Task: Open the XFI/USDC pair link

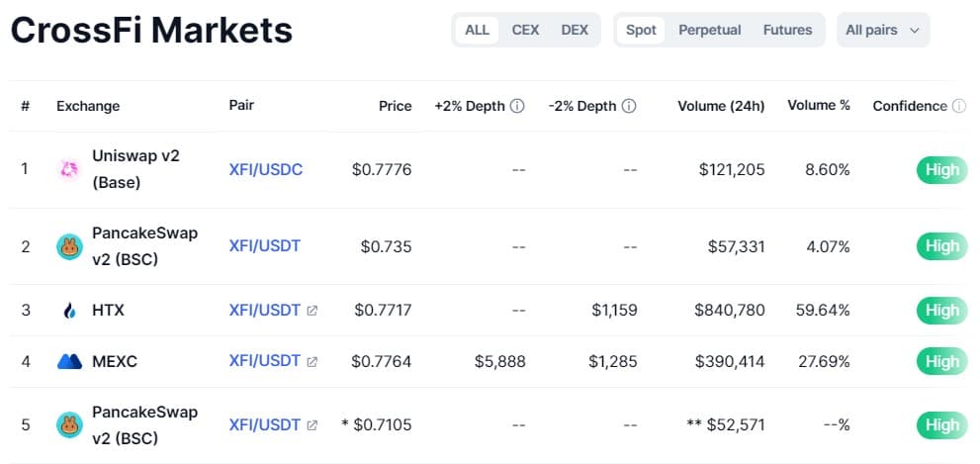Action: (x=265, y=170)
